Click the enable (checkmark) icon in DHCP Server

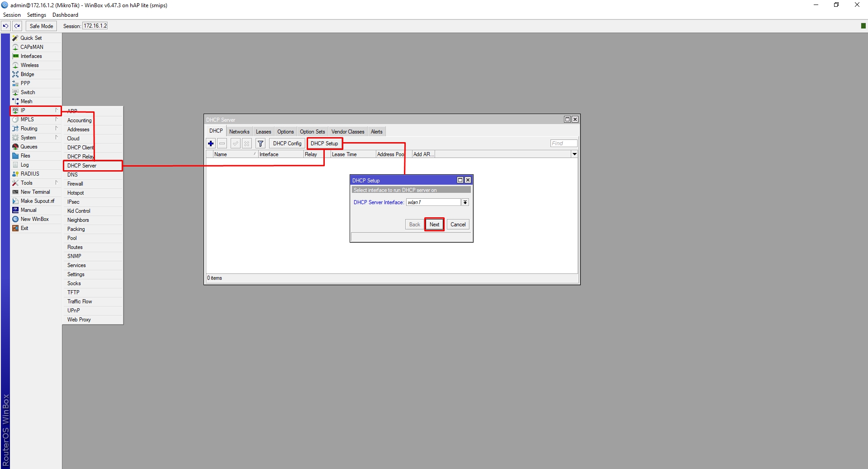(236, 144)
